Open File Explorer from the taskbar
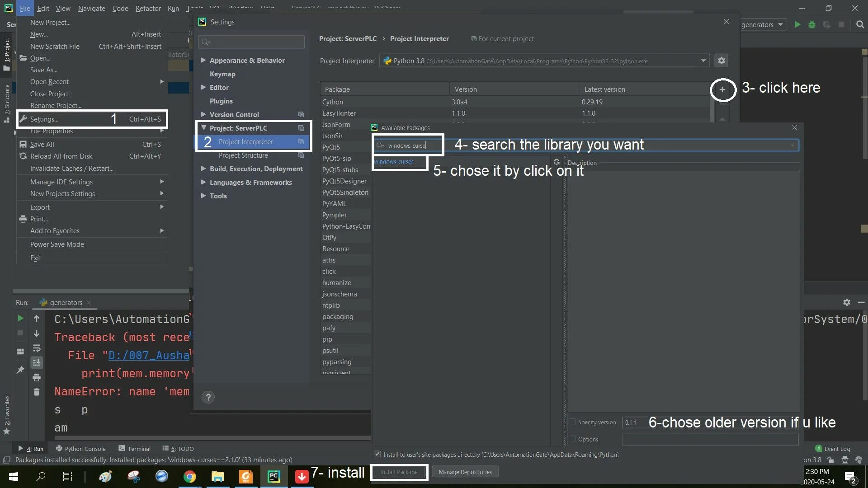The height and width of the screenshot is (488, 868). point(217,477)
